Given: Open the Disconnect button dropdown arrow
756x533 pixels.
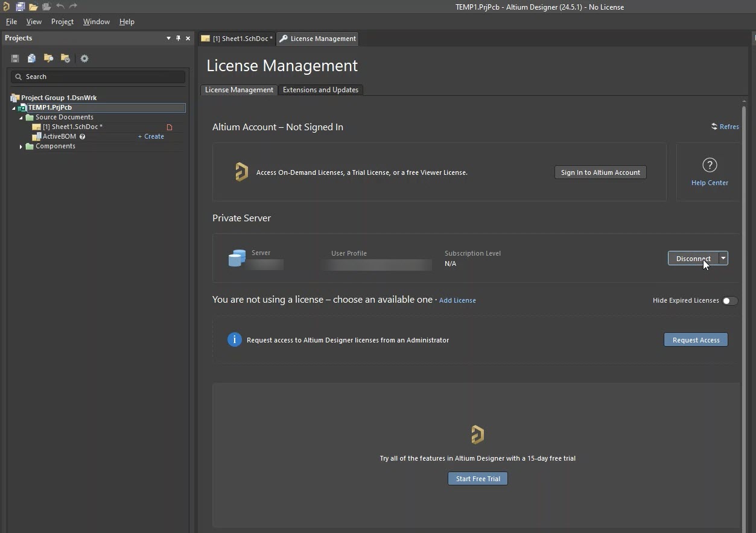Looking at the screenshot, I should click(x=723, y=258).
